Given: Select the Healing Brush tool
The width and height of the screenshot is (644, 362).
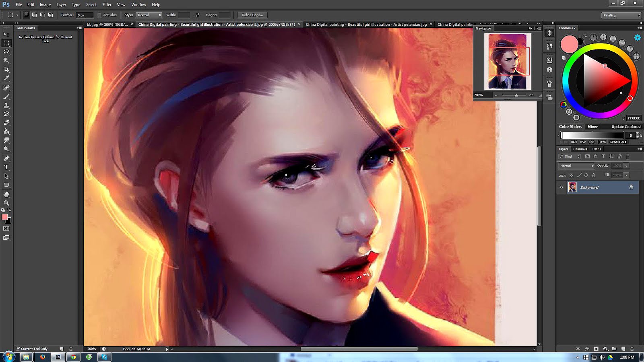Looking at the screenshot, I should point(6,88).
